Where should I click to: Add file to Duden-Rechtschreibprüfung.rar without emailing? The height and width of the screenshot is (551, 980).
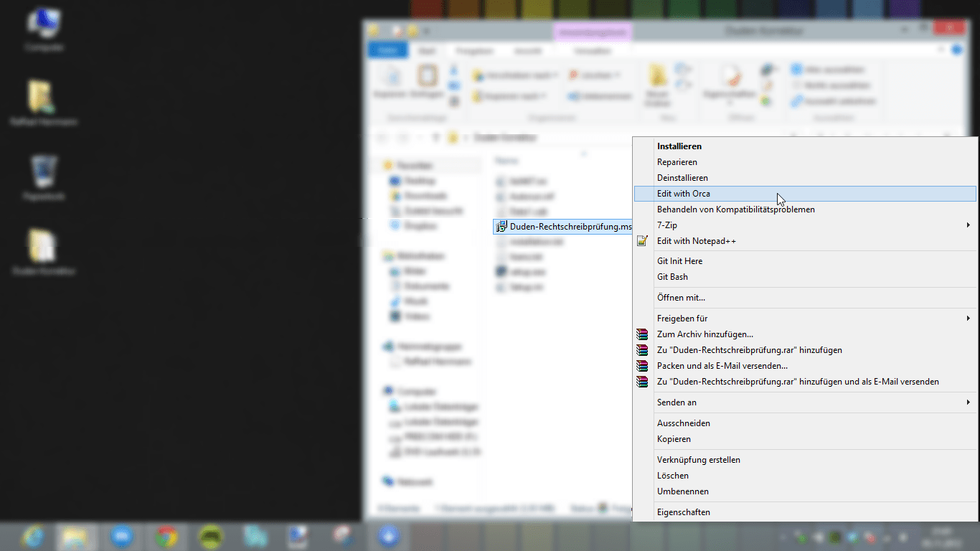pos(804,350)
